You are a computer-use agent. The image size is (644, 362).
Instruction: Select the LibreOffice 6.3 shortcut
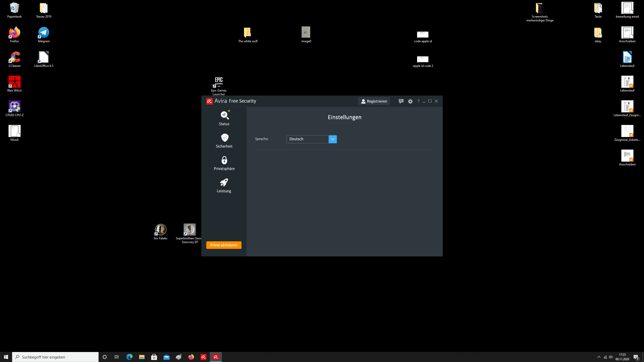pyautogui.click(x=44, y=60)
